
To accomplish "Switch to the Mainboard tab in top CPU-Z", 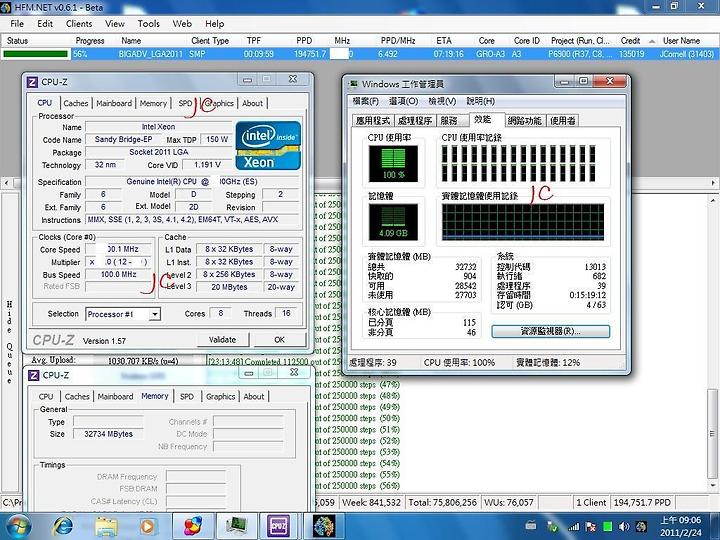I will 114,103.
